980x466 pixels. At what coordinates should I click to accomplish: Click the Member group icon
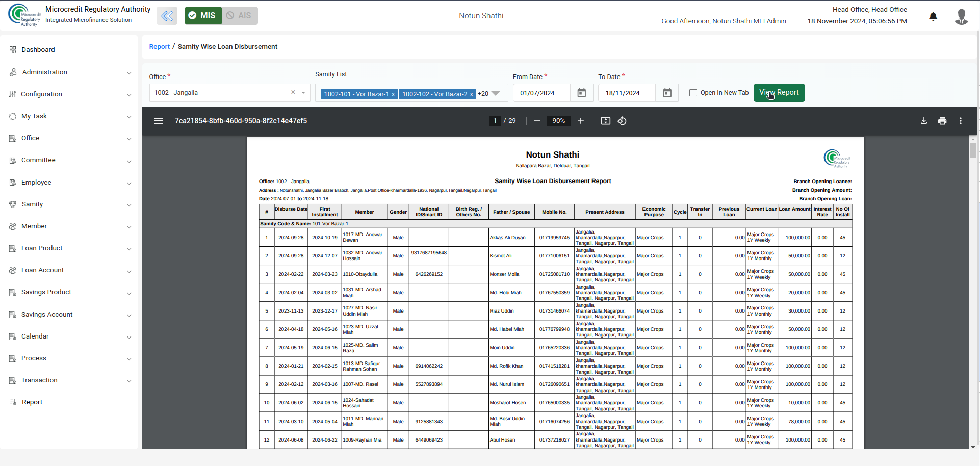pos(13,226)
